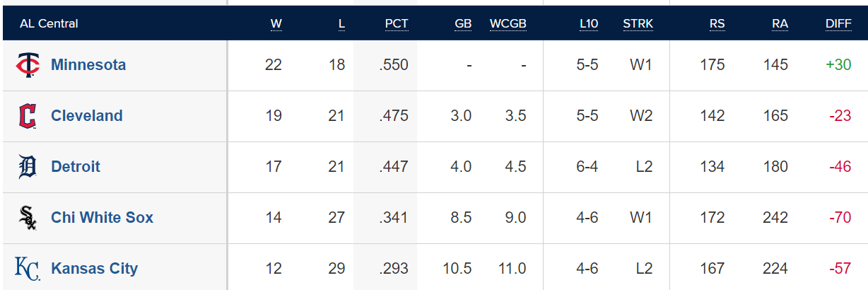Select the Chi White Sox link
Image resolution: width=868 pixels, height=290 pixels.
pos(102,218)
